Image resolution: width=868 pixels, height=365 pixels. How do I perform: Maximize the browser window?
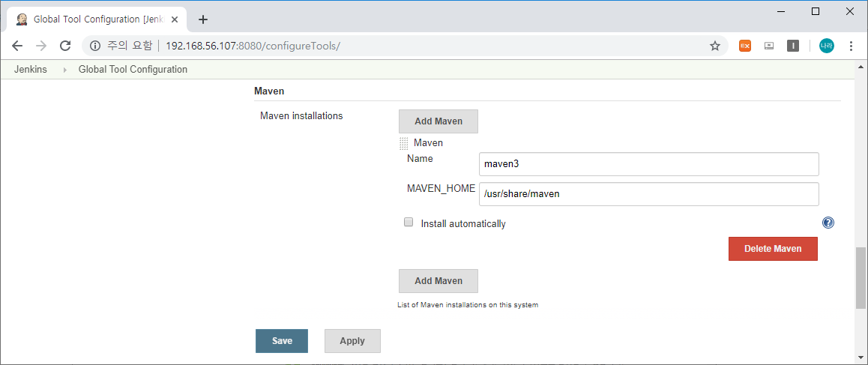coord(815,11)
